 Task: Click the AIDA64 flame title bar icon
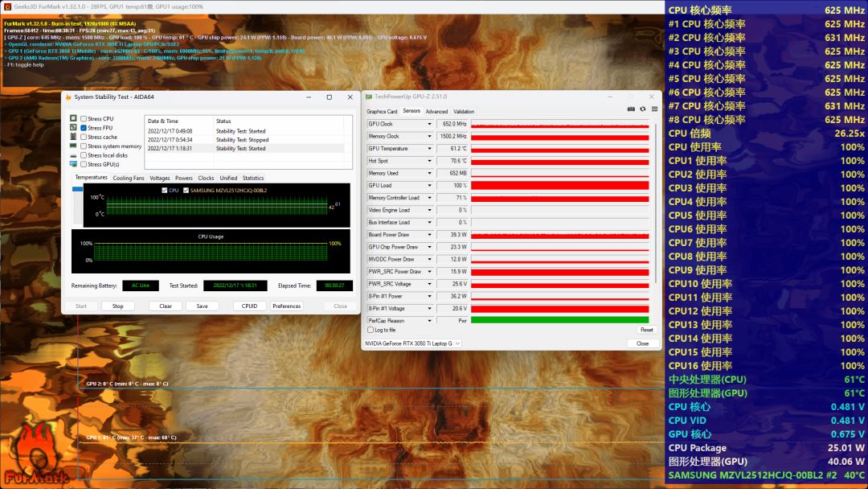(68, 97)
